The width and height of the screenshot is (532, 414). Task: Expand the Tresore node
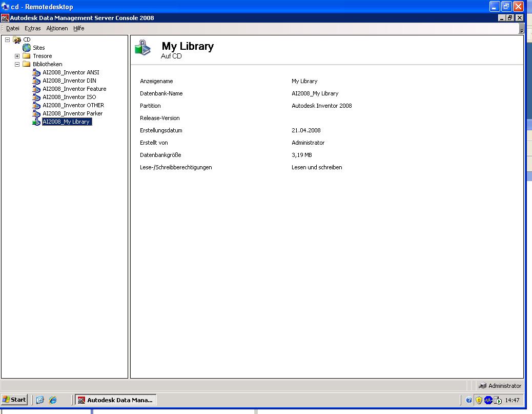click(17, 56)
